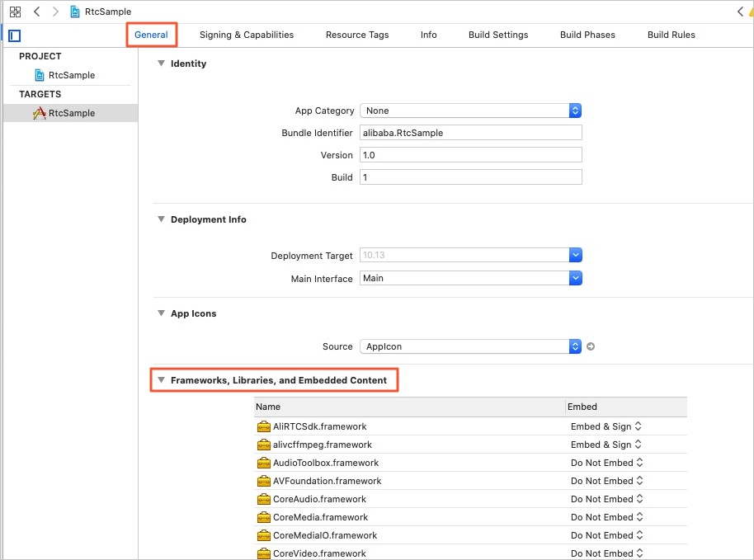Click the Build number field
Image resolution: width=754 pixels, height=560 pixels.
tap(471, 177)
